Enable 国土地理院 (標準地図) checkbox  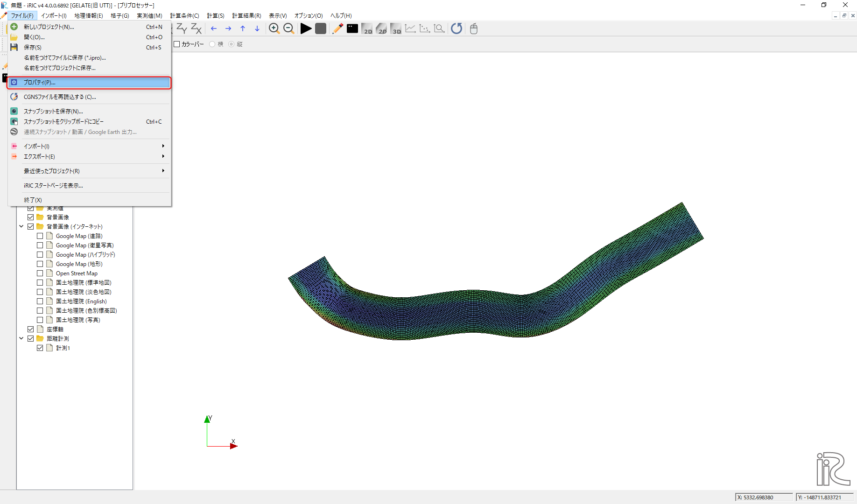coord(40,282)
